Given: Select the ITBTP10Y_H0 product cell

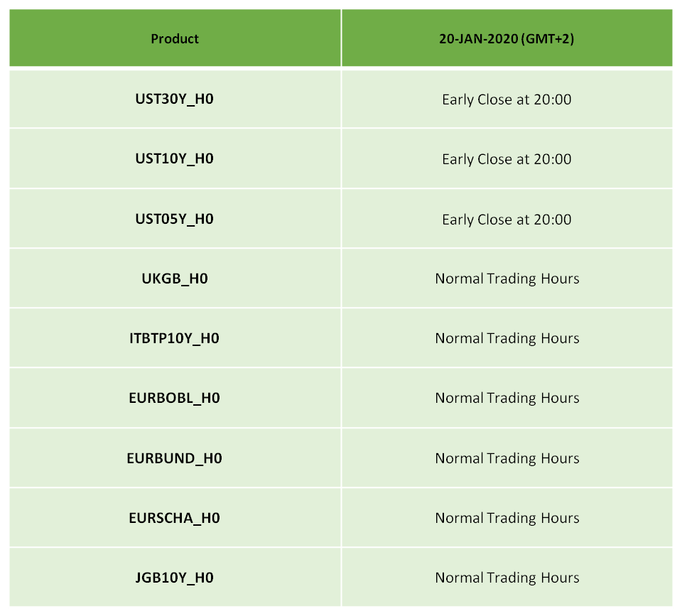Looking at the screenshot, I should pos(175,338).
